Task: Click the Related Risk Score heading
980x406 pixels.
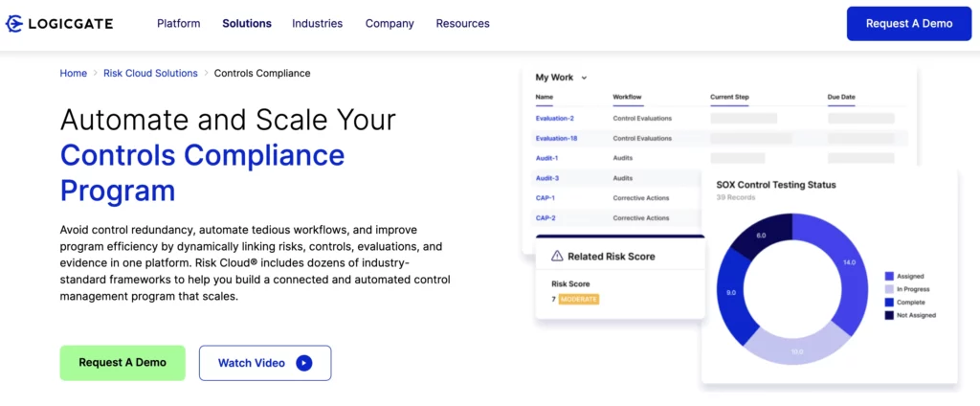Action: 612,257
